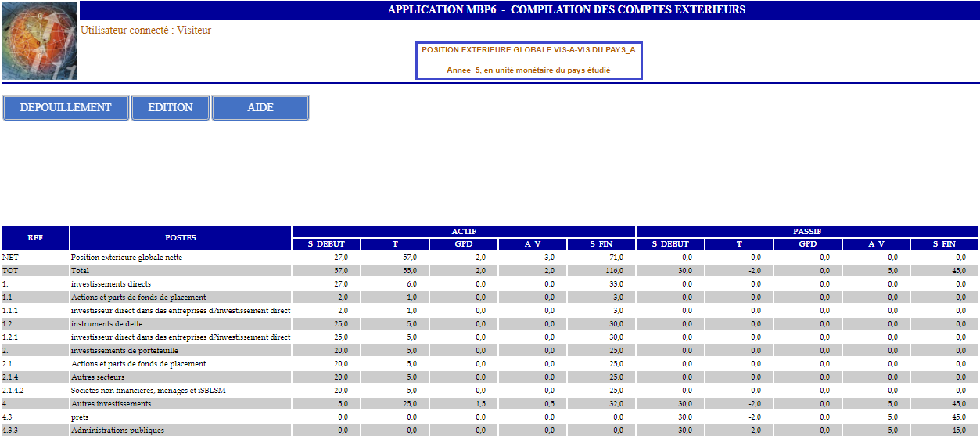This screenshot has width=980, height=440.
Task: Select the POSTES column header
Action: point(181,238)
